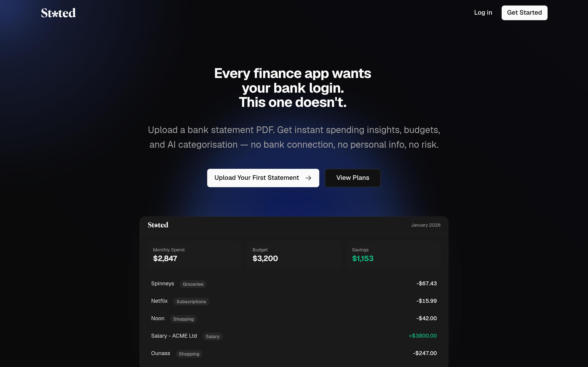Open the Log in link
This screenshot has width=588, height=367.
click(x=483, y=13)
